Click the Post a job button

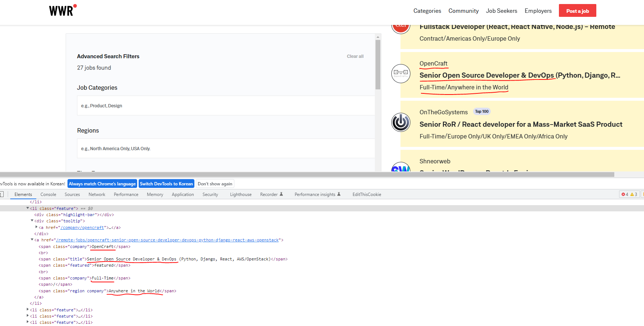tap(577, 11)
